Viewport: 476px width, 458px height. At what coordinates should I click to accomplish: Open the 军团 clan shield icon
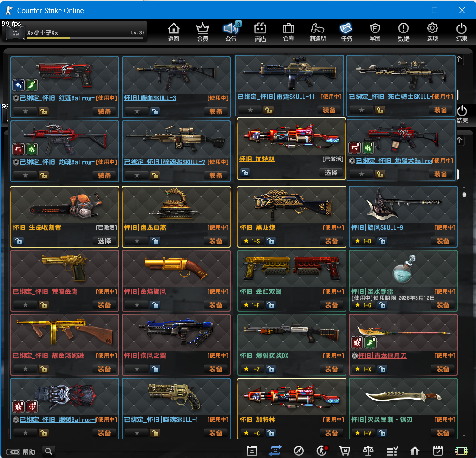[x=375, y=32]
